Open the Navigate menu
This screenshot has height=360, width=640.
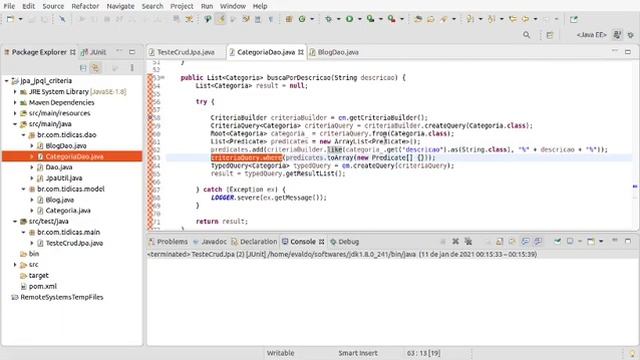(120, 6)
